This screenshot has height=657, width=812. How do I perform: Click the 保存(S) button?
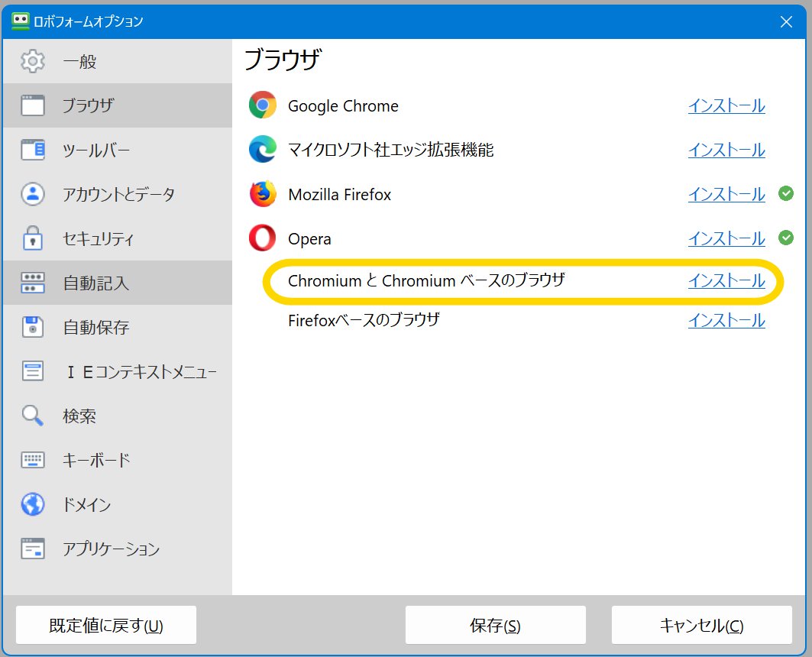pos(495,625)
